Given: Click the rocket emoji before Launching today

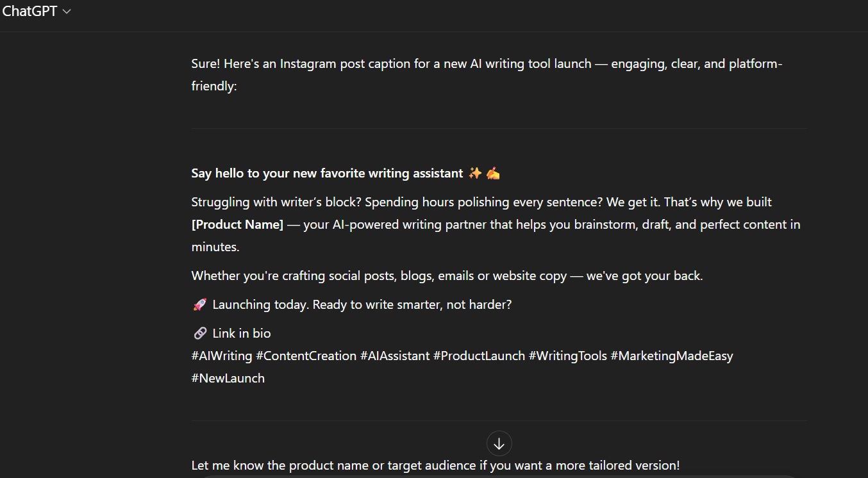Looking at the screenshot, I should [199, 305].
